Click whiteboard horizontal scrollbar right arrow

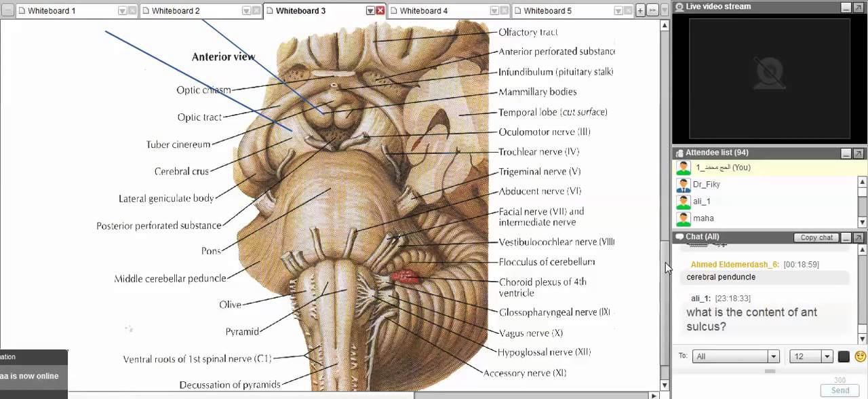tap(654, 395)
